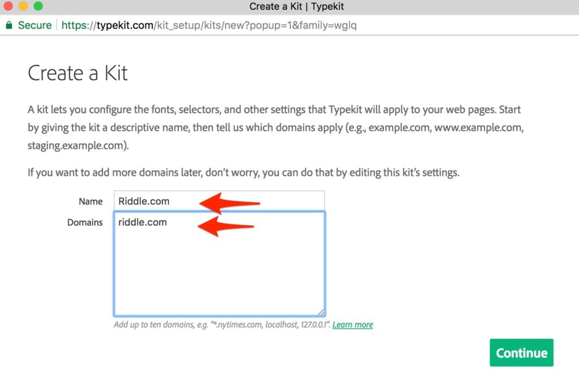Click the typekit.com URL in address bar
The height and width of the screenshot is (392, 579).
pyautogui.click(x=209, y=25)
